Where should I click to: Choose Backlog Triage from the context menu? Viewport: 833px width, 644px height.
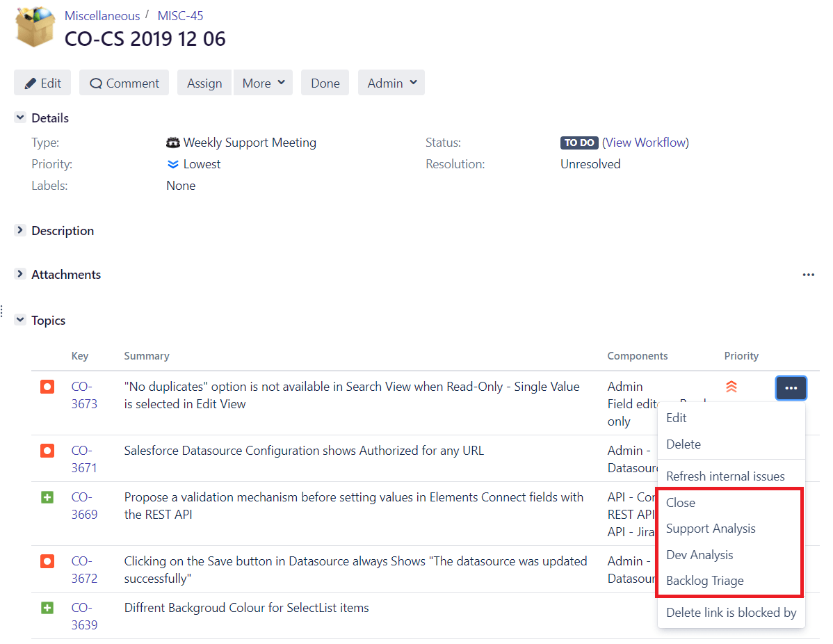pos(704,580)
